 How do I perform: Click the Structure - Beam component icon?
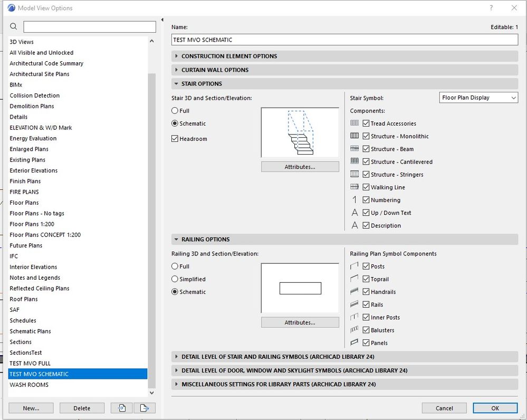pos(354,149)
